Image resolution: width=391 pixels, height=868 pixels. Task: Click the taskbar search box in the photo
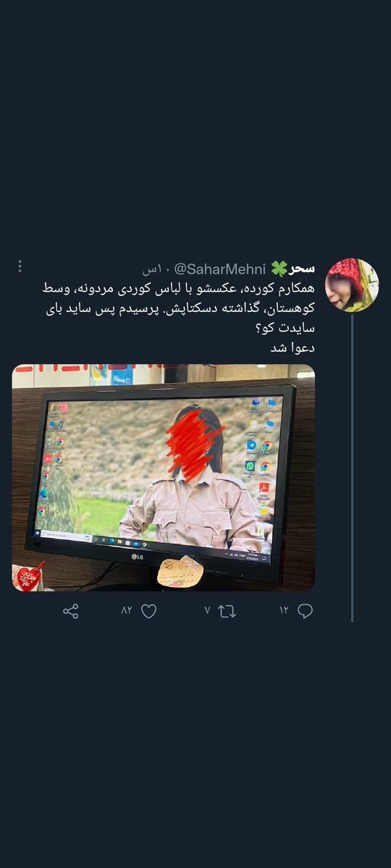pos(67,536)
